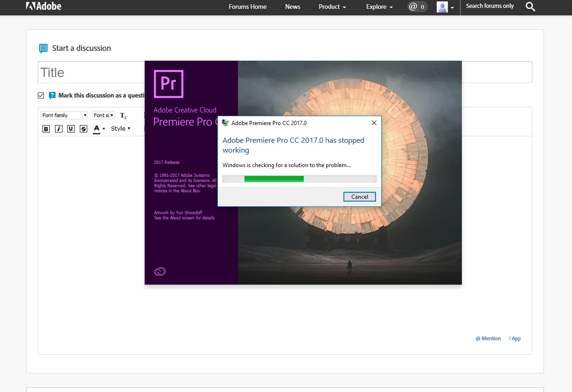Click 'Artwork by Yuri Shwedoff' text
Image resolution: width=572 pixels, height=392 pixels.
(x=178, y=212)
